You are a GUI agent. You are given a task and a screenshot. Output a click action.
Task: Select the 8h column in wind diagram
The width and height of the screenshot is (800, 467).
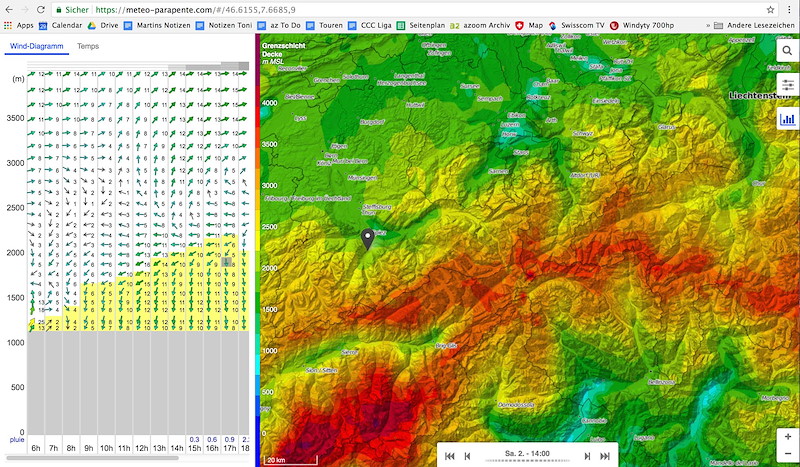coord(71,448)
